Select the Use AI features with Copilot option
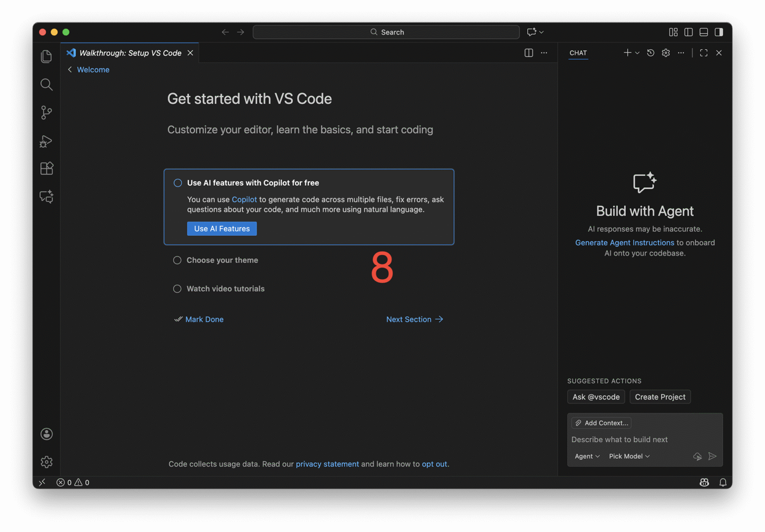The height and width of the screenshot is (532, 765). [177, 183]
